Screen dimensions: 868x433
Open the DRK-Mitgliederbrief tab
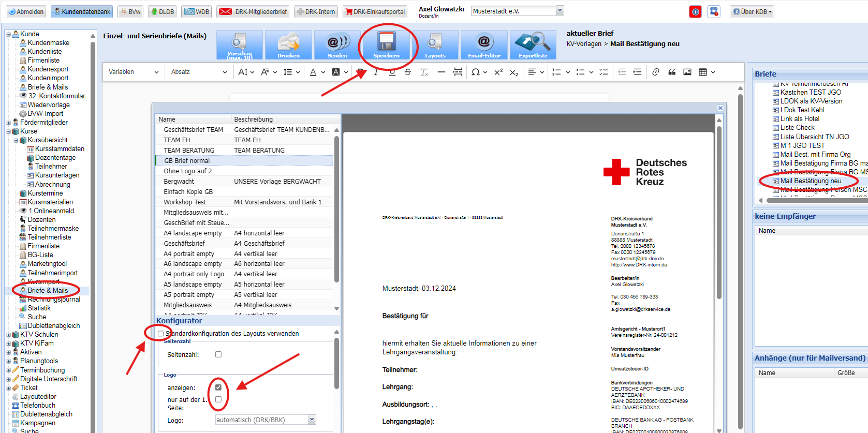coord(253,11)
